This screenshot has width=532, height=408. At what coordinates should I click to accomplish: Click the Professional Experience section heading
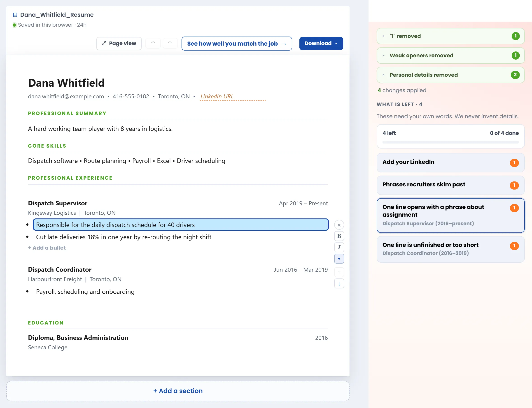point(70,178)
